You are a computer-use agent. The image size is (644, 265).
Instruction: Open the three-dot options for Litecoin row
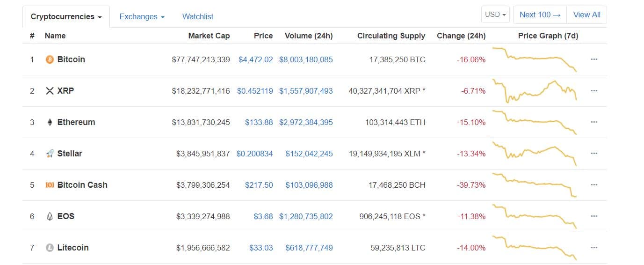(594, 248)
